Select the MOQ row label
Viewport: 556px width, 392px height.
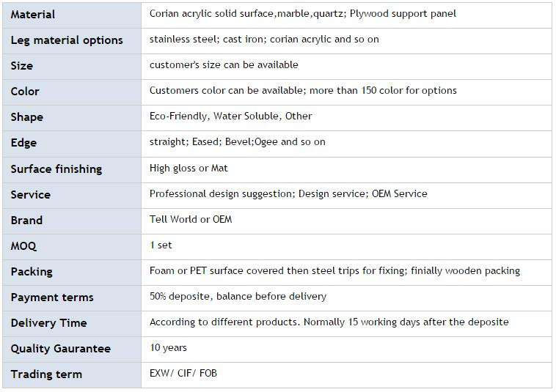23,246
